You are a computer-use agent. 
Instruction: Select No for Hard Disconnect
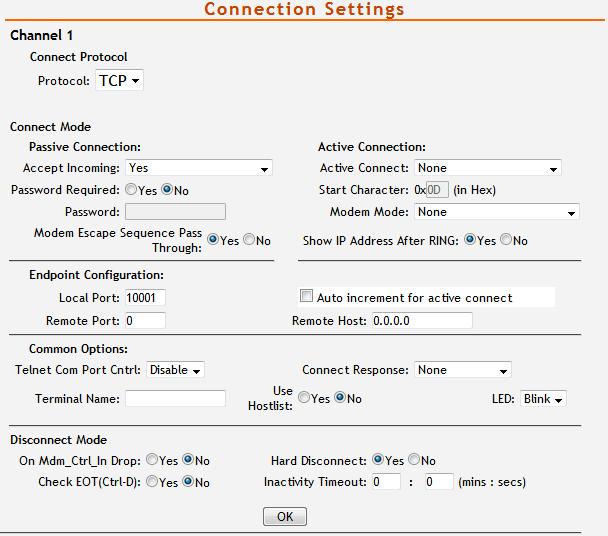tap(414, 460)
